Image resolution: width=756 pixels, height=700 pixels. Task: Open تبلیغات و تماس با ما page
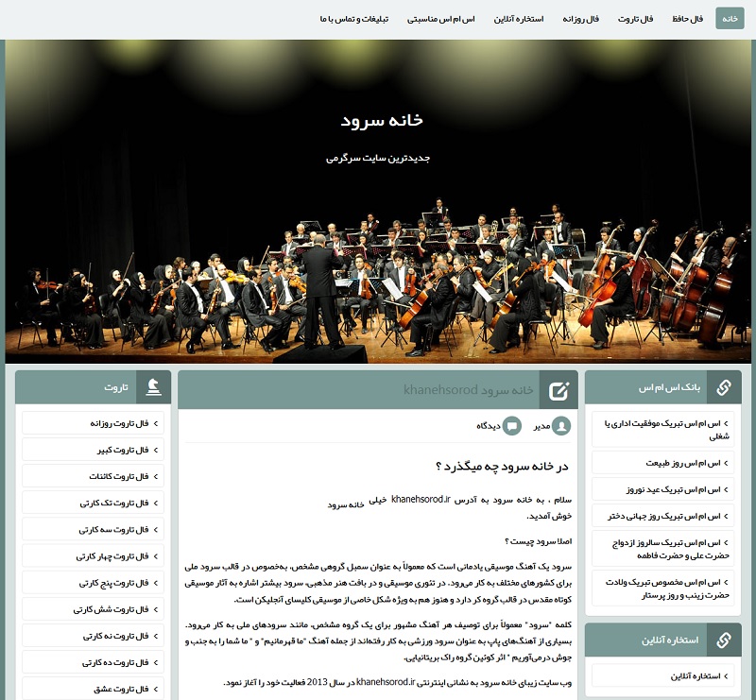(354, 19)
